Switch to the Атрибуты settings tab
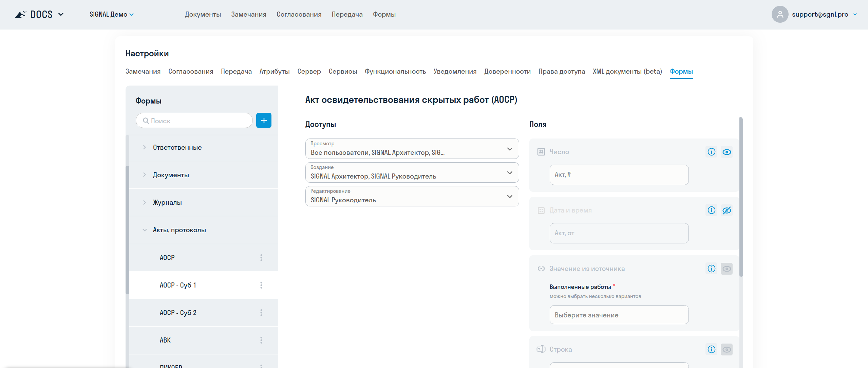The height and width of the screenshot is (368, 868). click(x=275, y=71)
